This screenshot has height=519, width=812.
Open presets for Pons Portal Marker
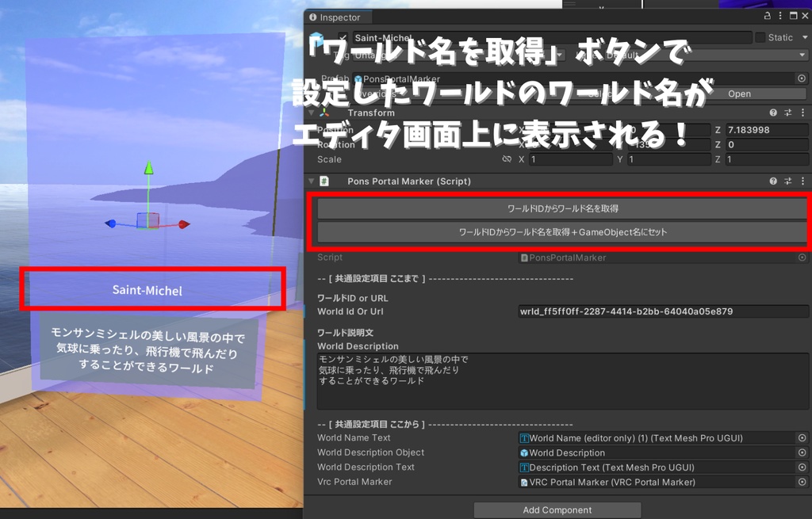pyautogui.click(x=790, y=181)
